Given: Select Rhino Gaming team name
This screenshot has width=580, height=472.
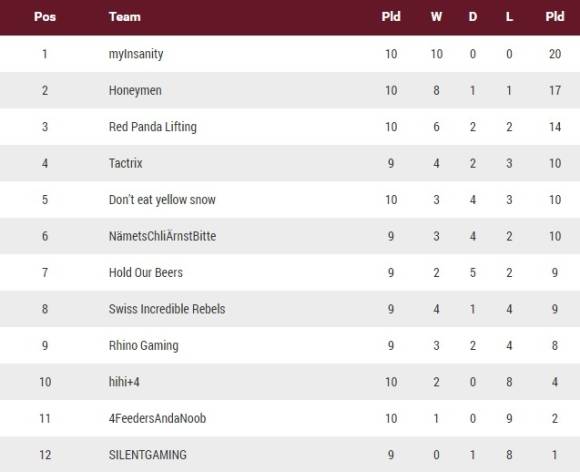Looking at the screenshot, I should [x=144, y=345].
